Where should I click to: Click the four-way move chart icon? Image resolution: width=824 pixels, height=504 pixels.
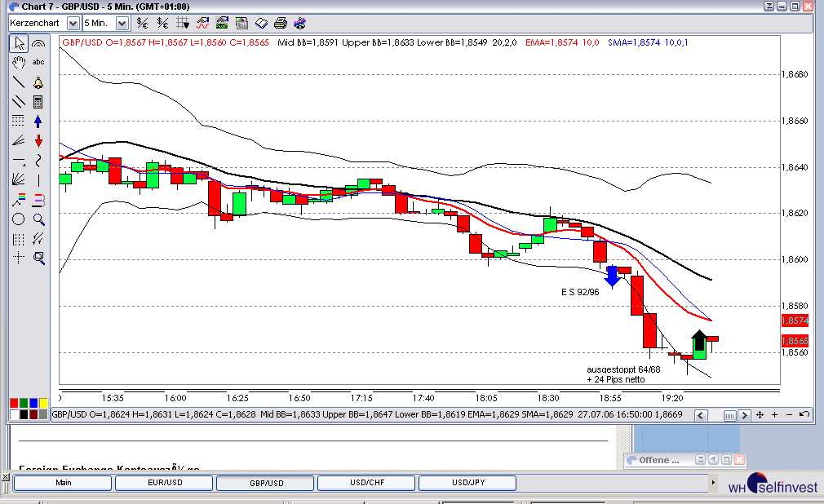tap(760, 414)
